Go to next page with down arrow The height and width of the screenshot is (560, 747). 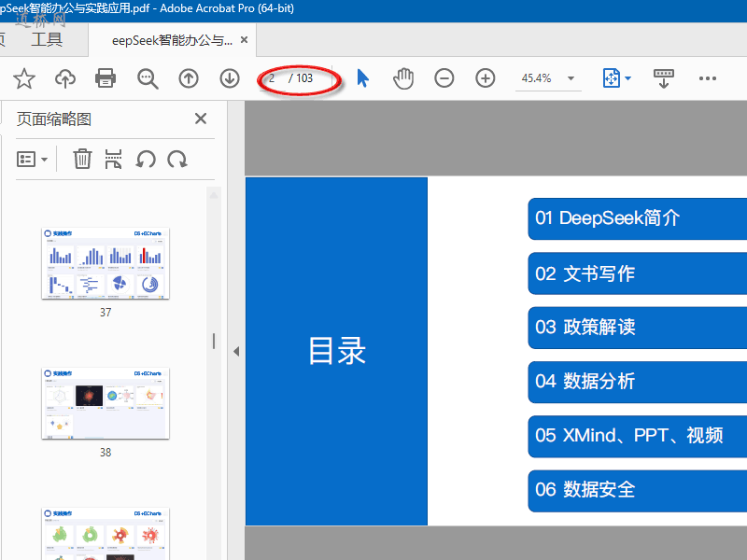click(230, 78)
